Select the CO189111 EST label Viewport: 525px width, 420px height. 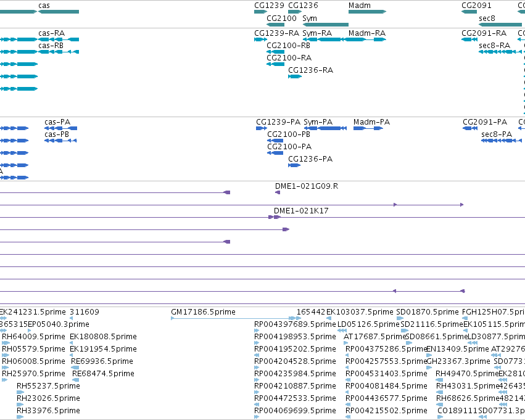(457, 411)
